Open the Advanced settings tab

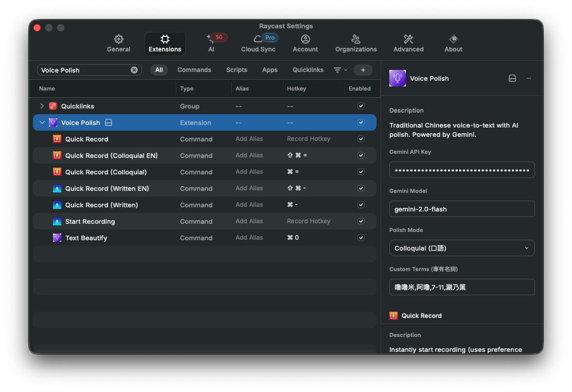pyautogui.click(x=408, y=44)
